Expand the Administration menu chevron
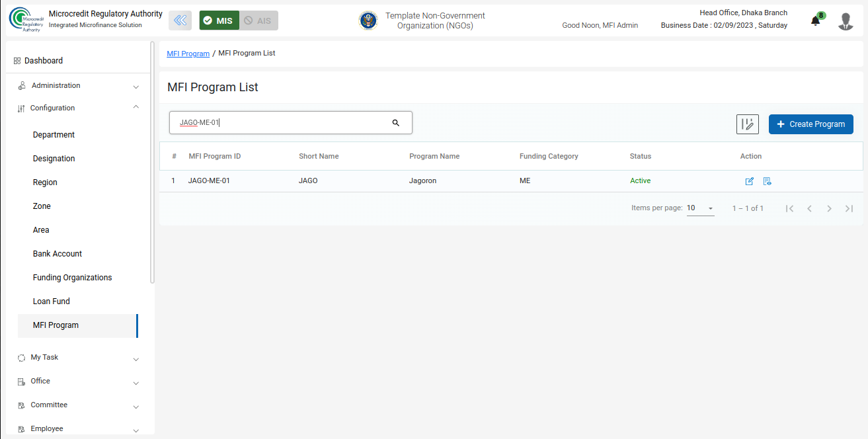Screen dimensions: 868x439 point(136,87)
